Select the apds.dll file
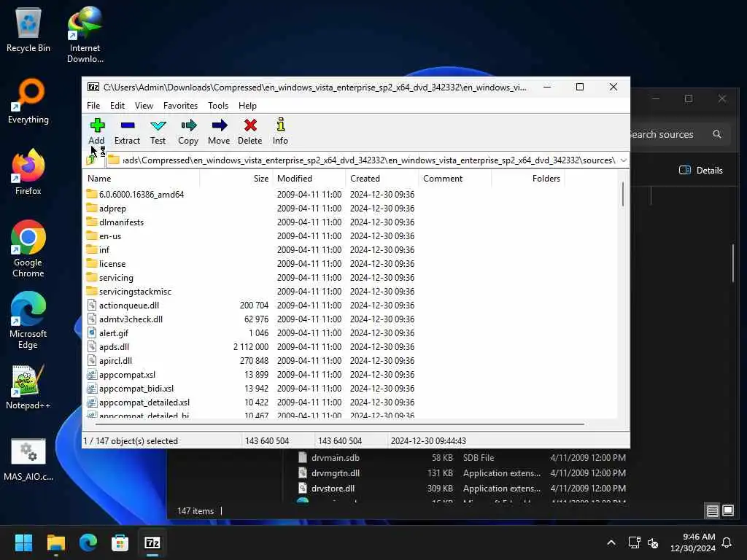747x560 pixels. pos(108,346)
